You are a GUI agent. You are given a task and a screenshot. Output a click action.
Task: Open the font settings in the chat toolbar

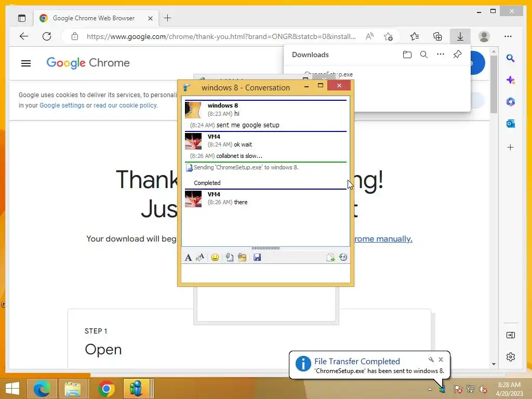point(188,258)
